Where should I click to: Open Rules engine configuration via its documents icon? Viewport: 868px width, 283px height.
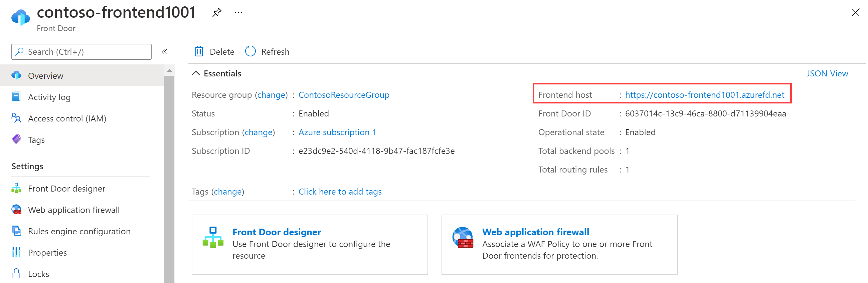[16, 231]
